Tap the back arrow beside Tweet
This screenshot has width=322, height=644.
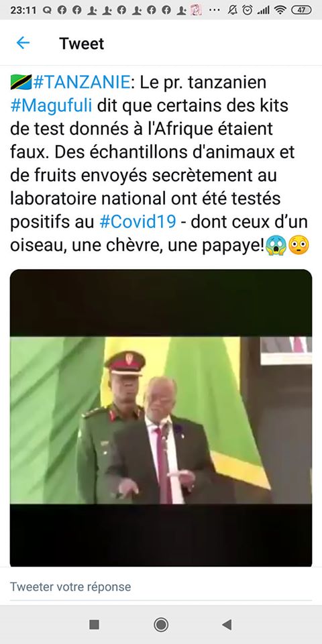click(23, 43)
